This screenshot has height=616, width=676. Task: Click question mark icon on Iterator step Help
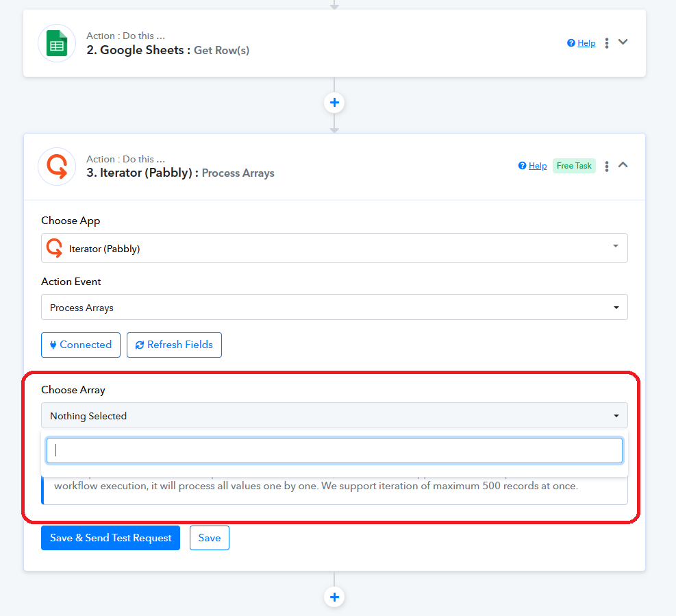coord(523,166)
